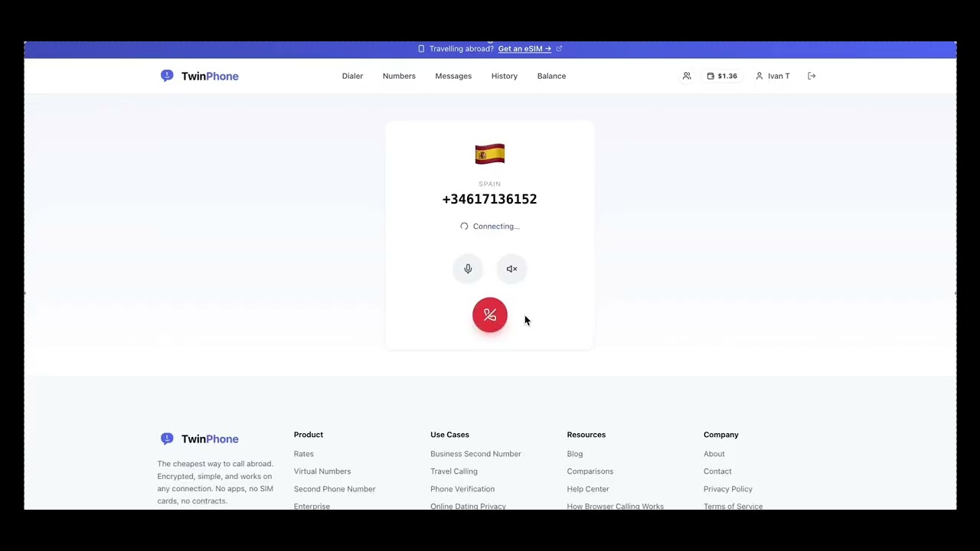Screen dimensions: 980x551
Task: Open Travel Calling link
Action: click(x=454, y=471)
